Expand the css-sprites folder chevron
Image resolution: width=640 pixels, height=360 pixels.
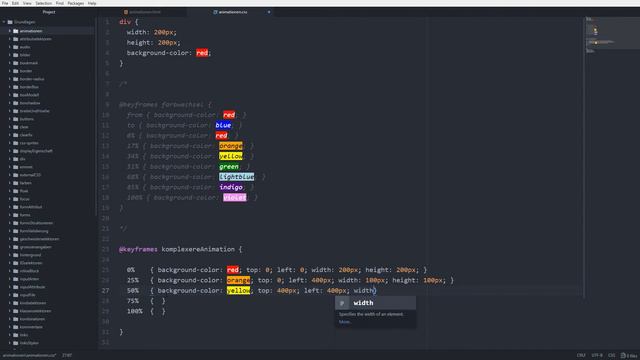[x=10, y=143]
